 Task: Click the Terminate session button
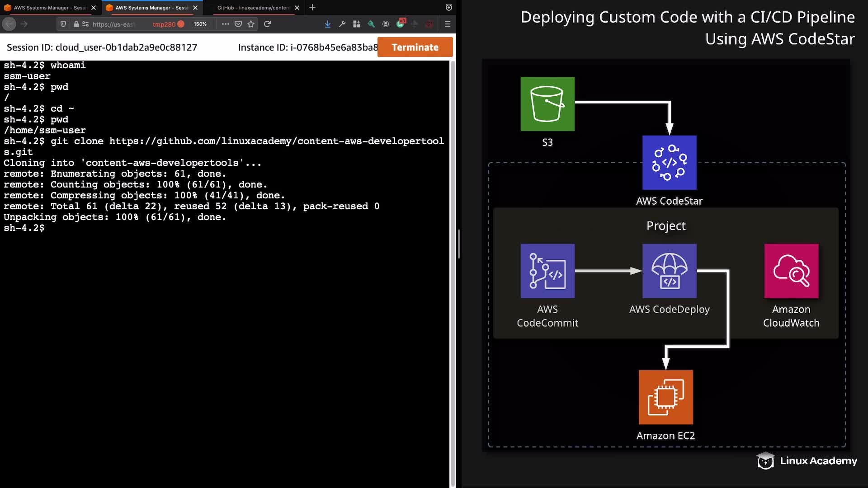tap(415, 47)
